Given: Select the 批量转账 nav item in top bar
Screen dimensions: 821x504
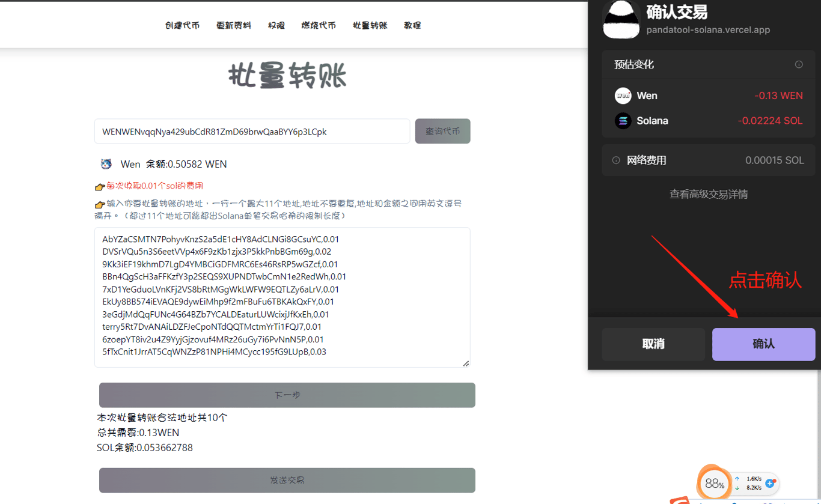Looking at the screenshot, I should pyautogui.click(x=370, y=25).
